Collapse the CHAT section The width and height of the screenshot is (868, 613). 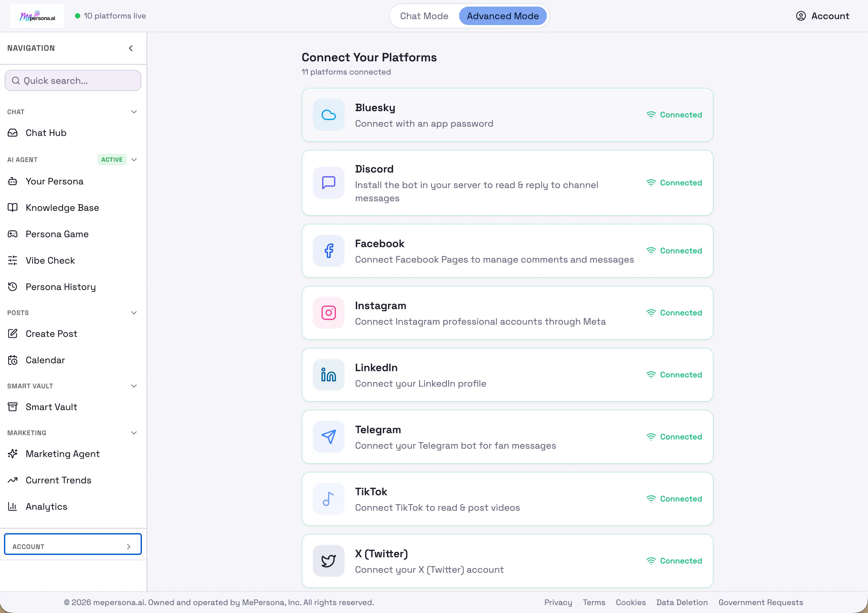[134, 112]
